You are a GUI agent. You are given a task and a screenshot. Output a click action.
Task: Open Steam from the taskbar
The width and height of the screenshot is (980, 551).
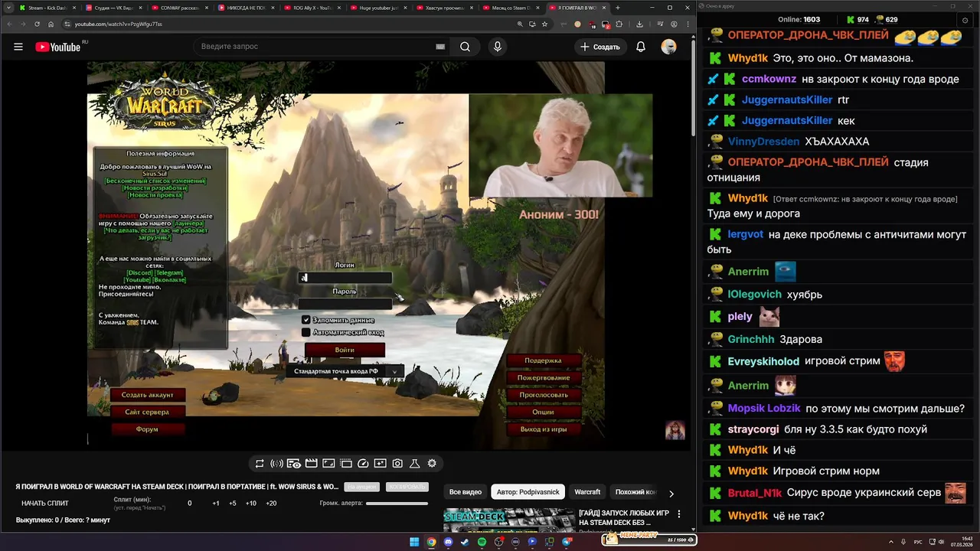[x=465, y=542]
